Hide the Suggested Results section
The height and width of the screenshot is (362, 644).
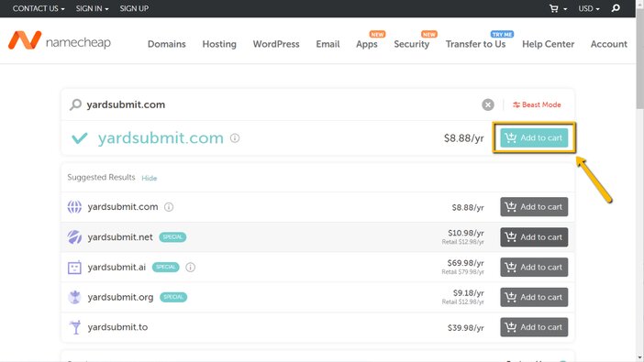(150, 178)
